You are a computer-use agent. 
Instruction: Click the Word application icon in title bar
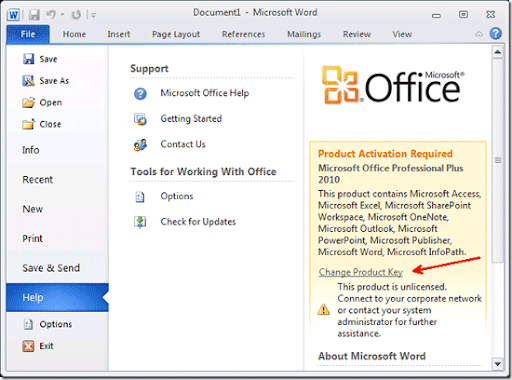(14, 15)
